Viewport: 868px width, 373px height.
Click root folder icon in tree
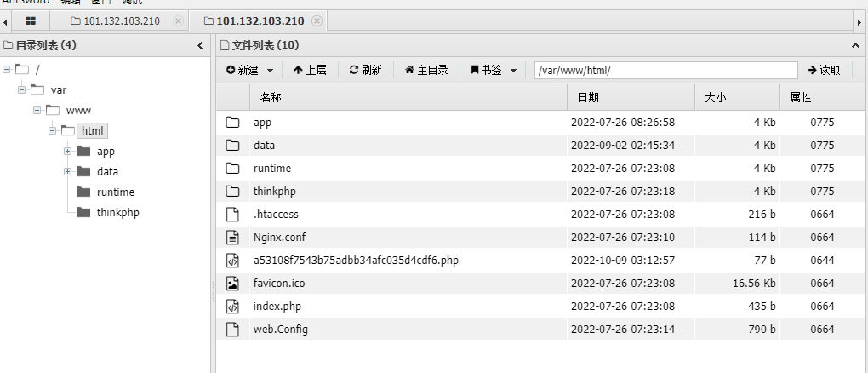pyautogui.click(x=22, y=69)
